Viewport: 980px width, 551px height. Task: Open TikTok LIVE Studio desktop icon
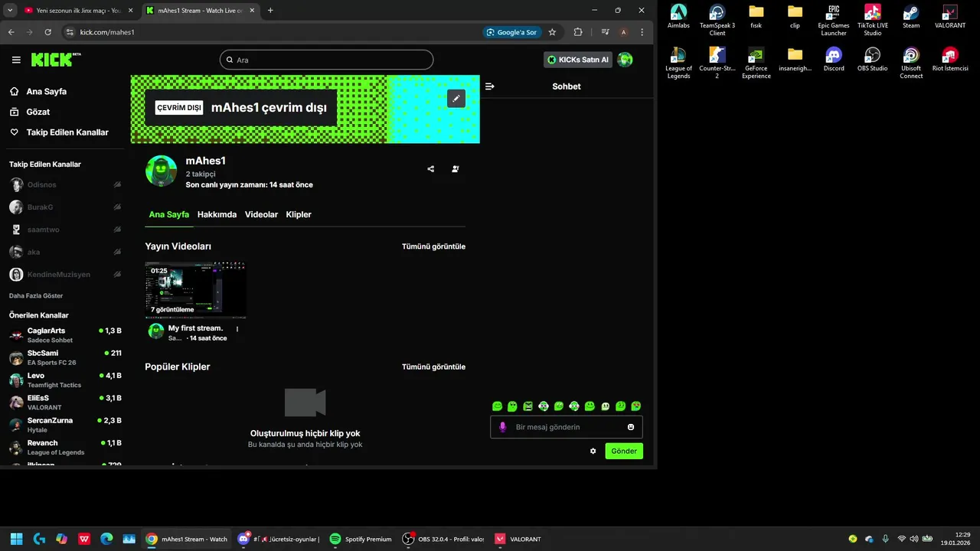pos(872,20)
